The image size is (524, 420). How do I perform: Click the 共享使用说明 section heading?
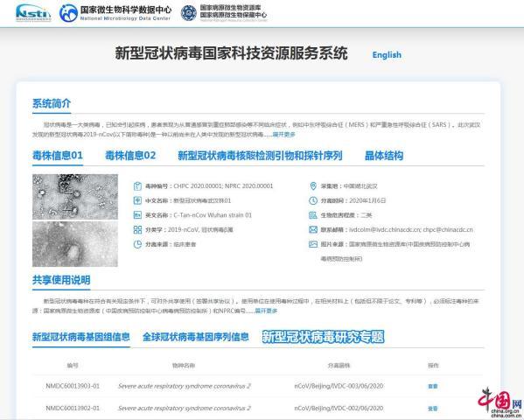pos(61,280)
